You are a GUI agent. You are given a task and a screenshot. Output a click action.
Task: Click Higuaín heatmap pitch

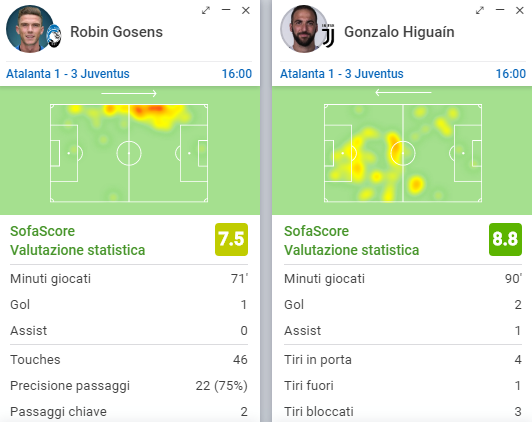click(x=403, y=153)
